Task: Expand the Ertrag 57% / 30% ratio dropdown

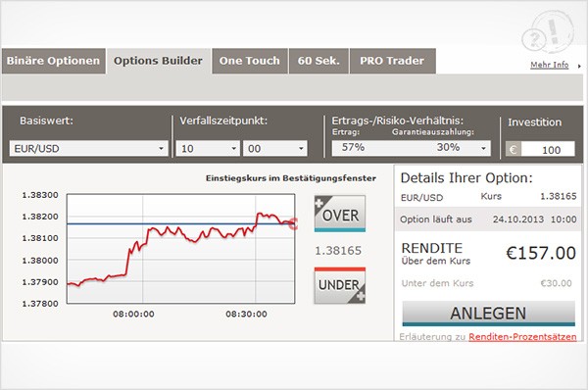Action: click(411, 148)
